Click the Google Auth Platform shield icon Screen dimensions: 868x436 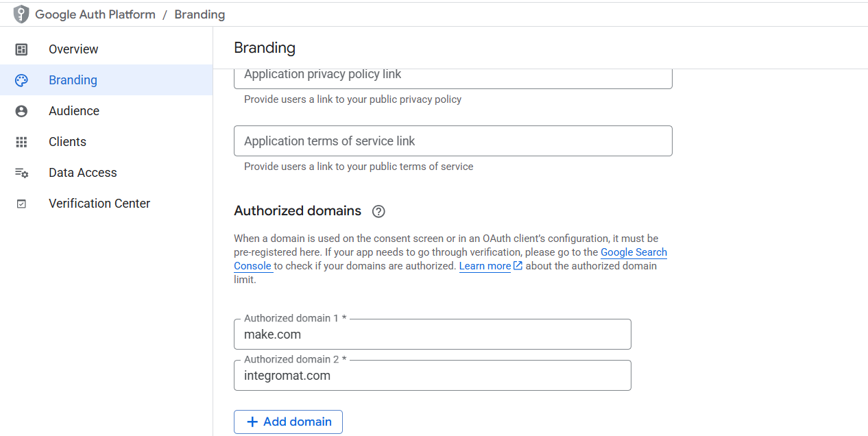point(21,14)
